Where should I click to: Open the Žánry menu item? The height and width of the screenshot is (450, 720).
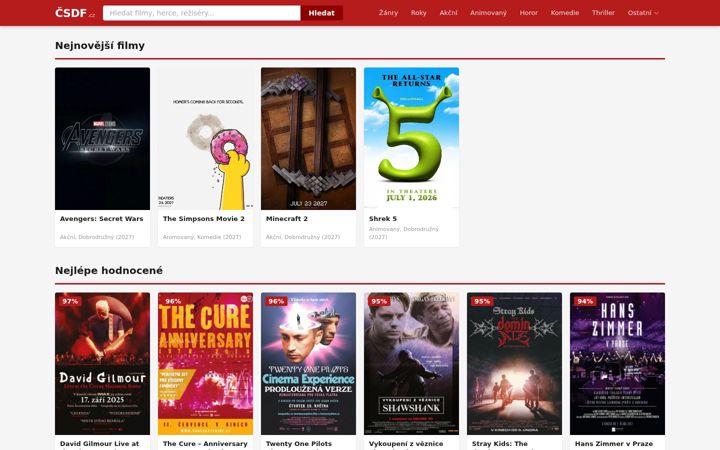pos(388,13)
